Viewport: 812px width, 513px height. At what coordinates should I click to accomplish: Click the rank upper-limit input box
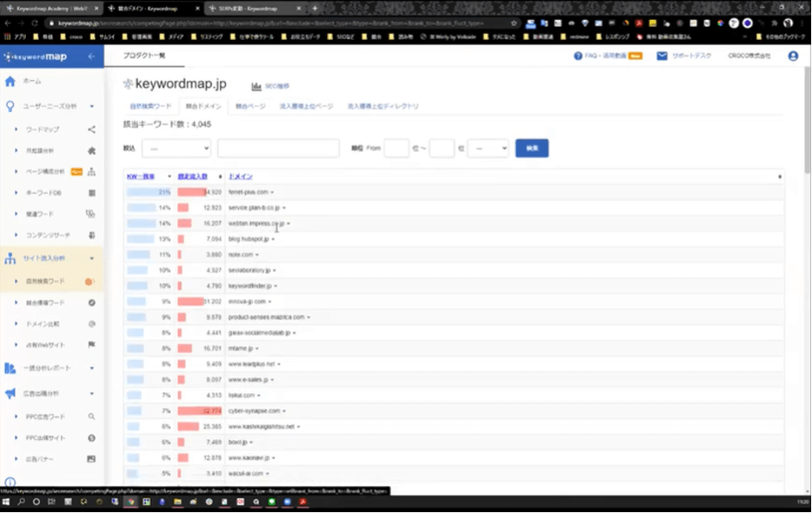pyautogui.click(x=442, y=148)
